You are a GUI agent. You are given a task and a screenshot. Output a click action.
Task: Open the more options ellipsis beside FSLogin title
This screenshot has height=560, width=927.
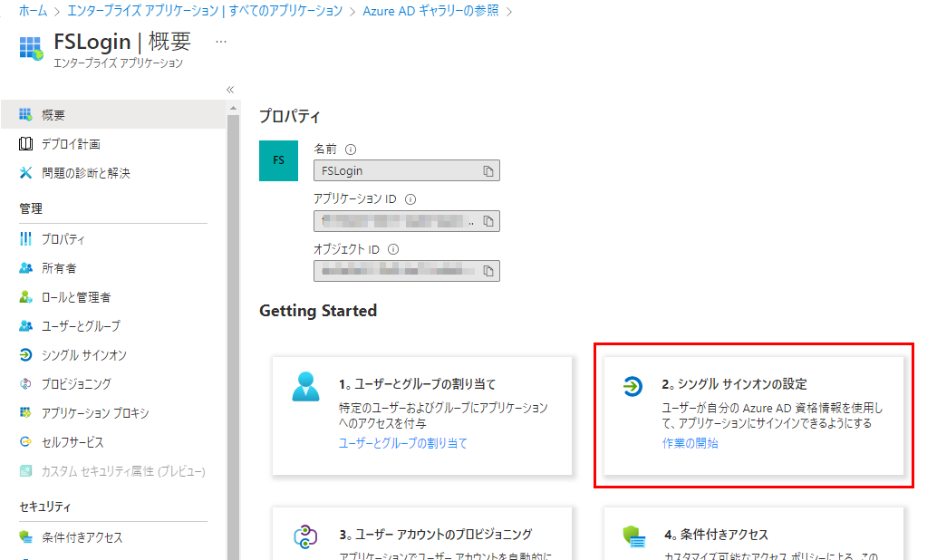click(221, 42)
